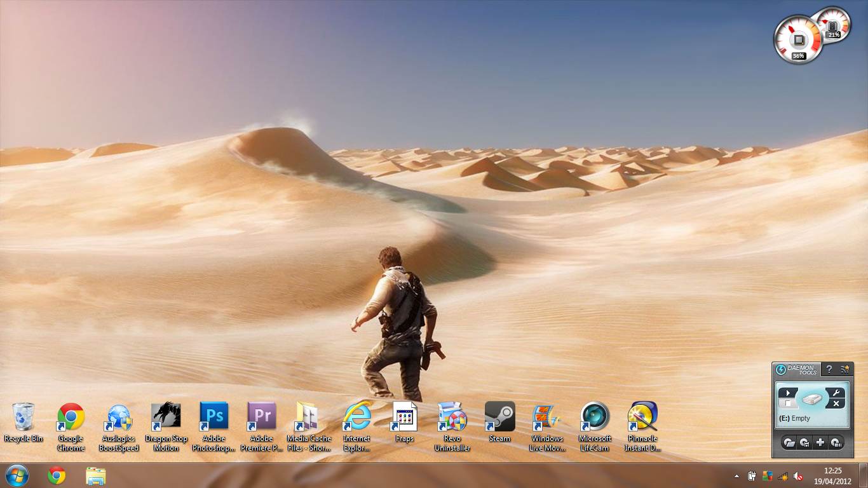Click the Pinnacle Instant DVD shortcut
Viewport: 868px width, 488px height.
click(x=642, y=417)
